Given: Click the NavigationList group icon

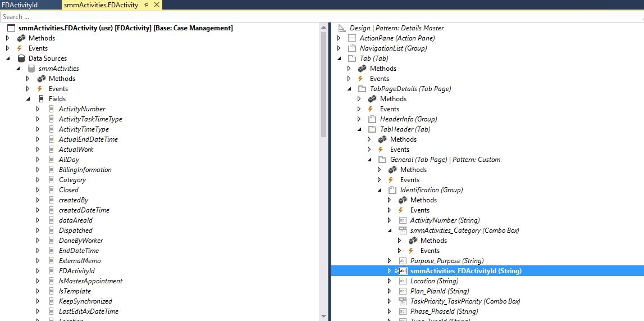Looking at the screenshot, I should (x=351, y=48).
